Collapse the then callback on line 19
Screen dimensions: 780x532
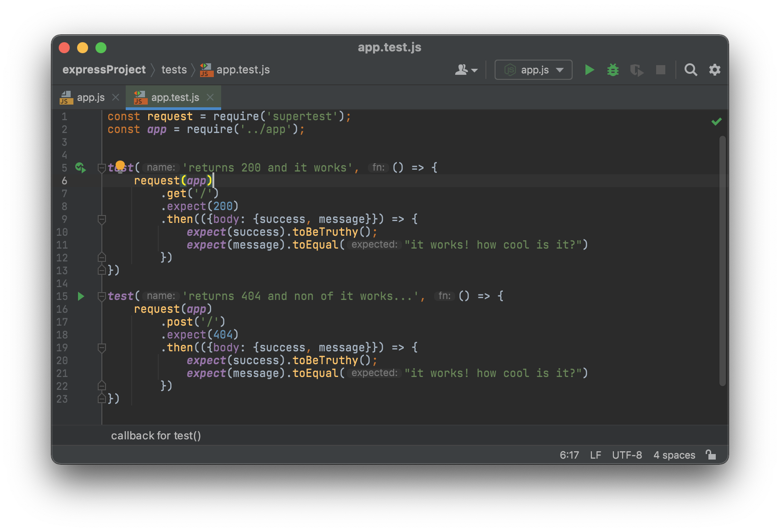tap(102, 348)
